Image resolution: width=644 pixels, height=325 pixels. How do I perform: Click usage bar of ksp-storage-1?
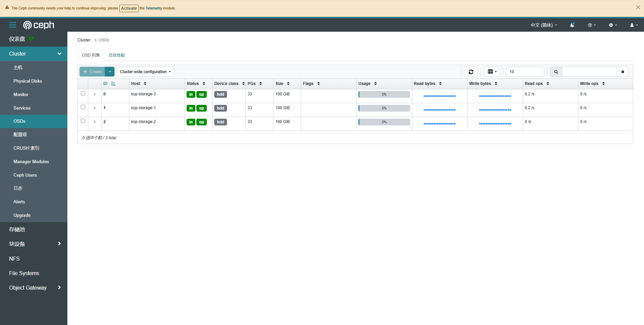coord(384,108)
